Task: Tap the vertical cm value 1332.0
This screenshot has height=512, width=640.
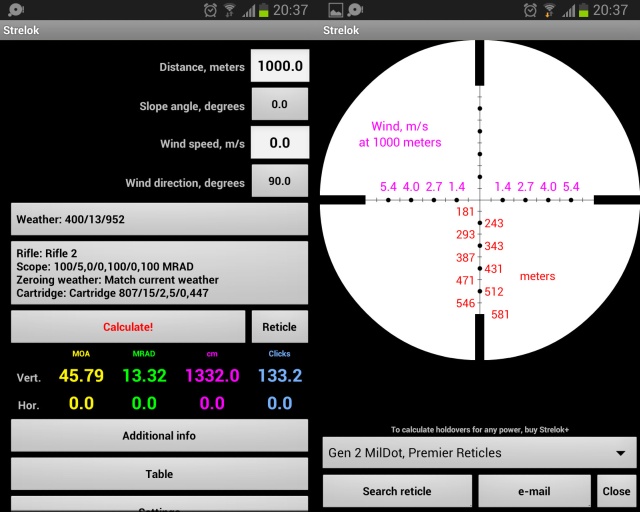Action: 212,376
